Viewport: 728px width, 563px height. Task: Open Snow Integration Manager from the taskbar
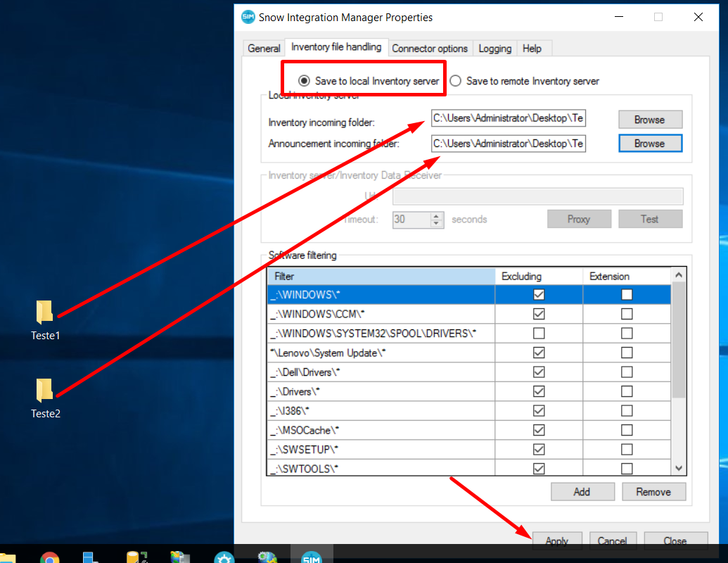[x=312, y=555]
